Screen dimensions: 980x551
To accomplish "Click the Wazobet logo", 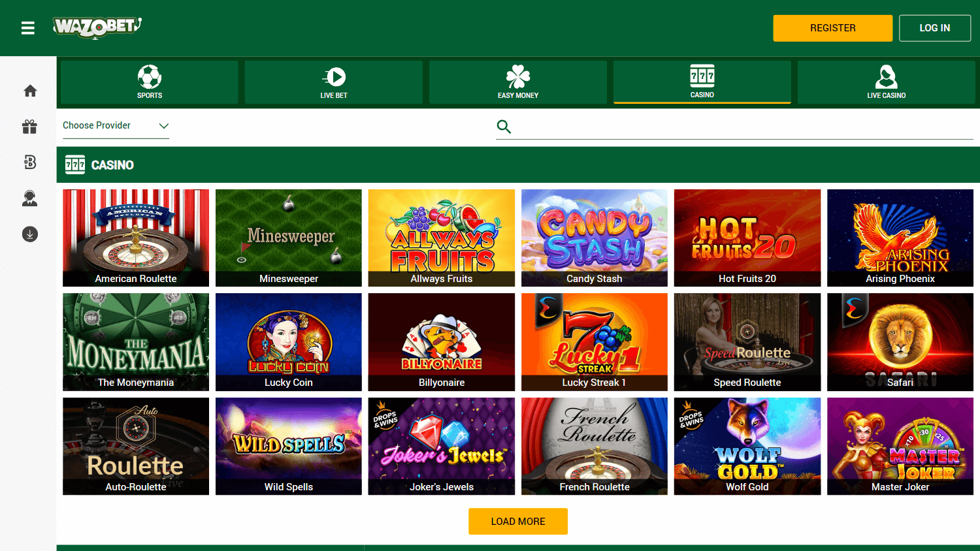I will pos(97,27).
